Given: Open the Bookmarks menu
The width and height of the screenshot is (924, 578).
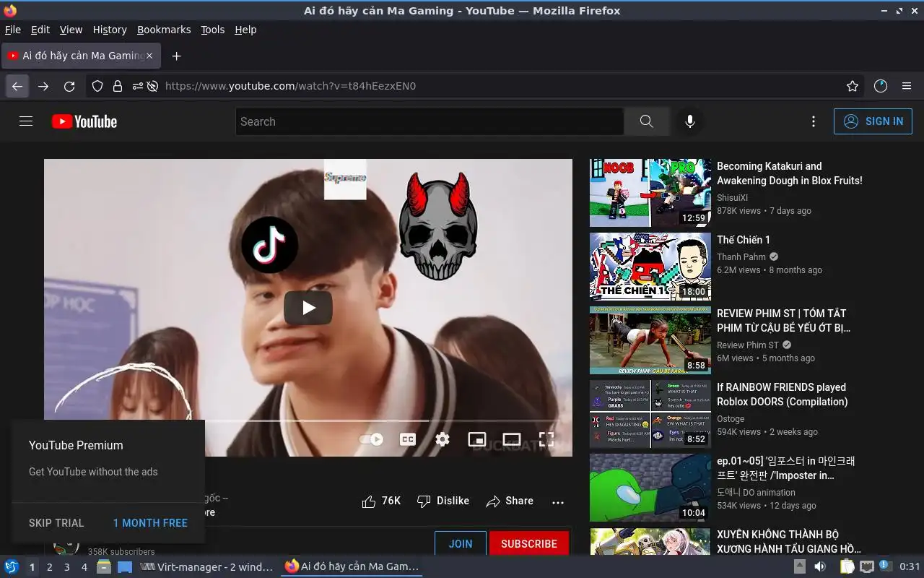Looking at the screenshot, I should [164, 30].
